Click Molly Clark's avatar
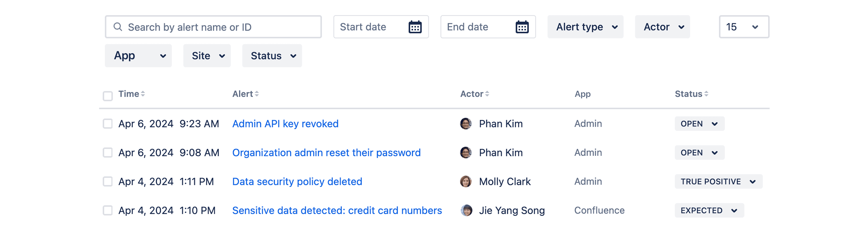 coord(466,181)
